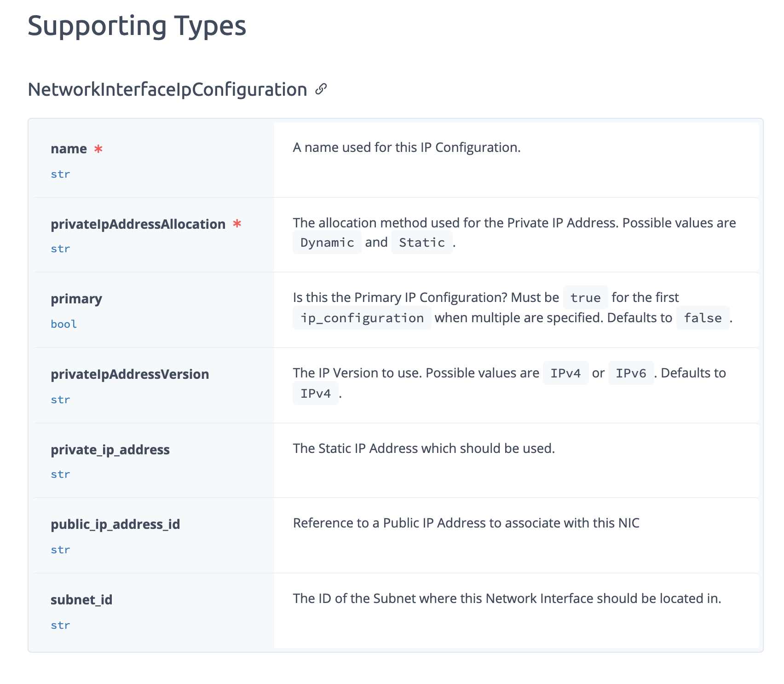784x684 pixels.
Task: Select the primary property label
Action: point(76,299)
